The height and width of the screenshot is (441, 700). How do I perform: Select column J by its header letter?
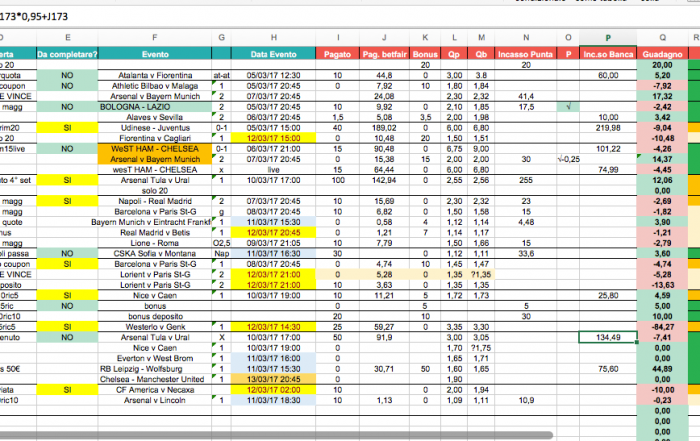point(384,38)
